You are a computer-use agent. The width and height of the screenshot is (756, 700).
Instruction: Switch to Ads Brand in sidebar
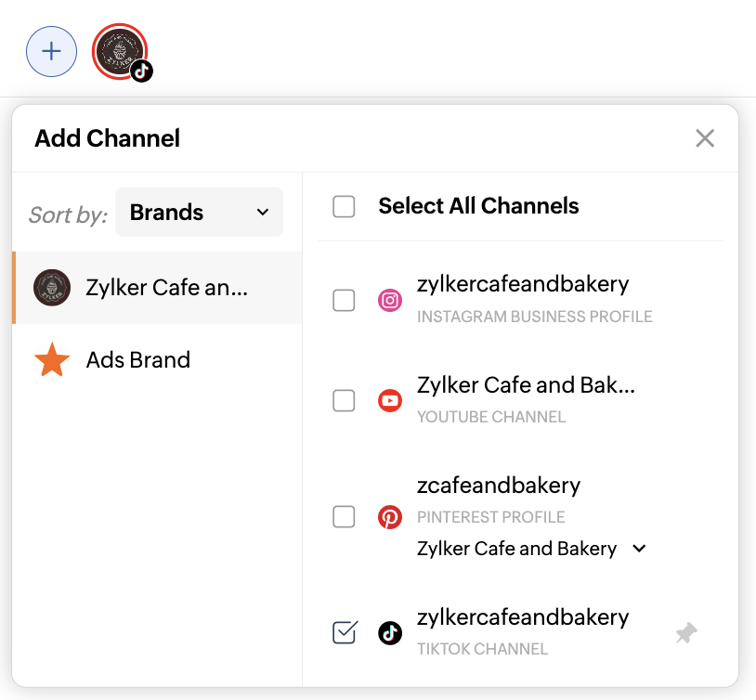coord(138,360)
